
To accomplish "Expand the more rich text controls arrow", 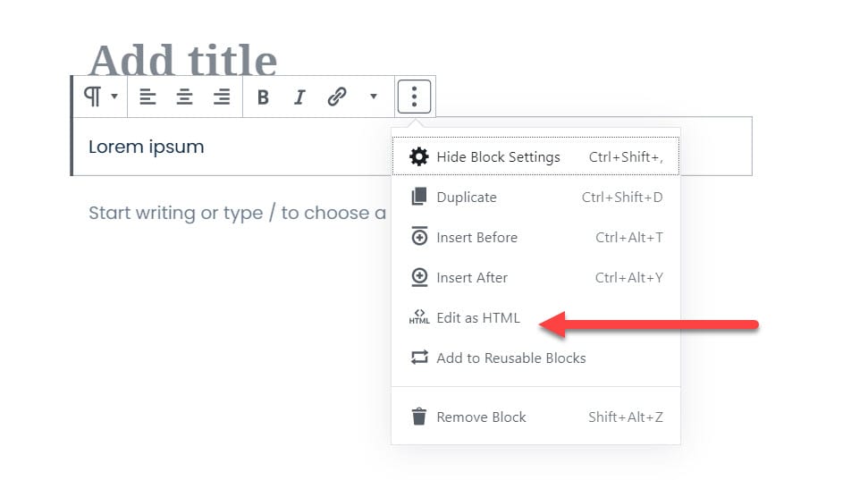I will (x=374, y=97).
